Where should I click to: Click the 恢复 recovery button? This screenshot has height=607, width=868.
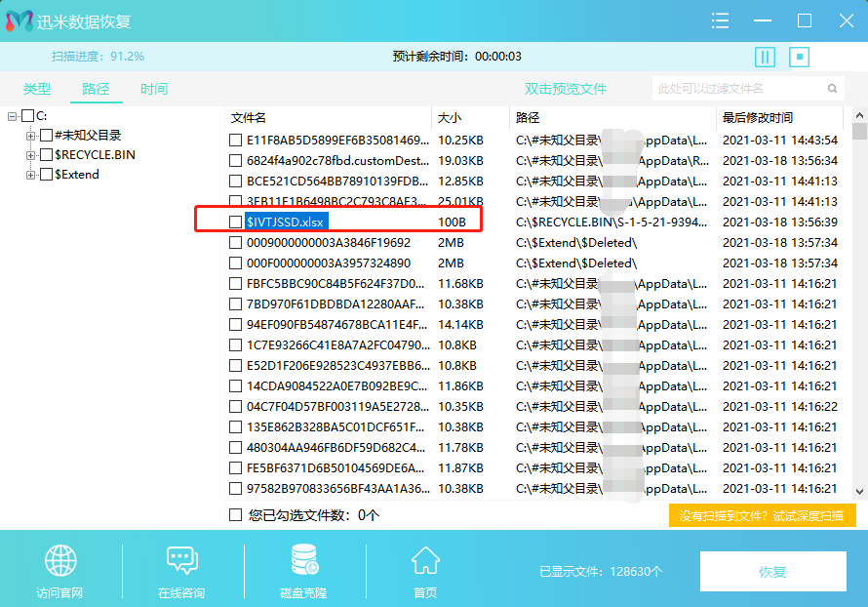tap(772, 572)
